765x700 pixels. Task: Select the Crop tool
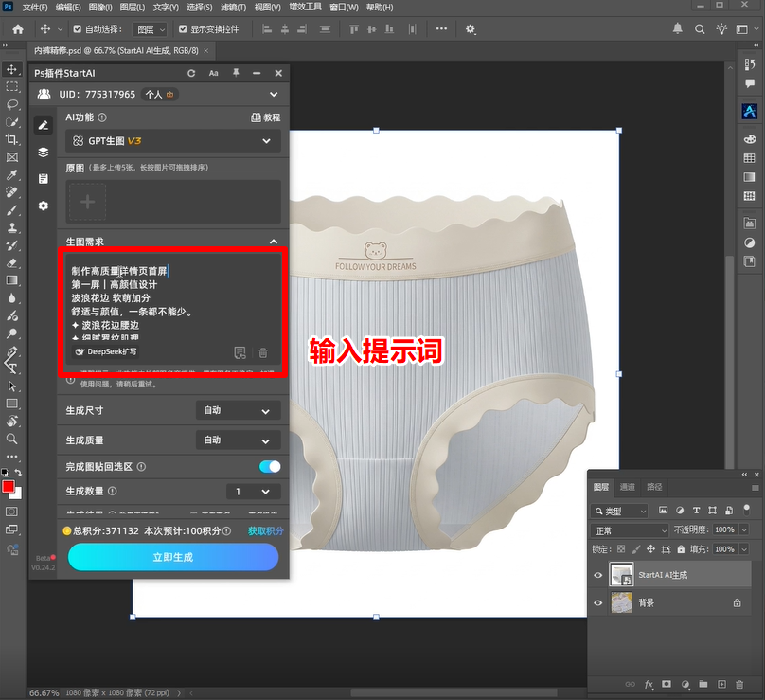[x=11, y=139]
